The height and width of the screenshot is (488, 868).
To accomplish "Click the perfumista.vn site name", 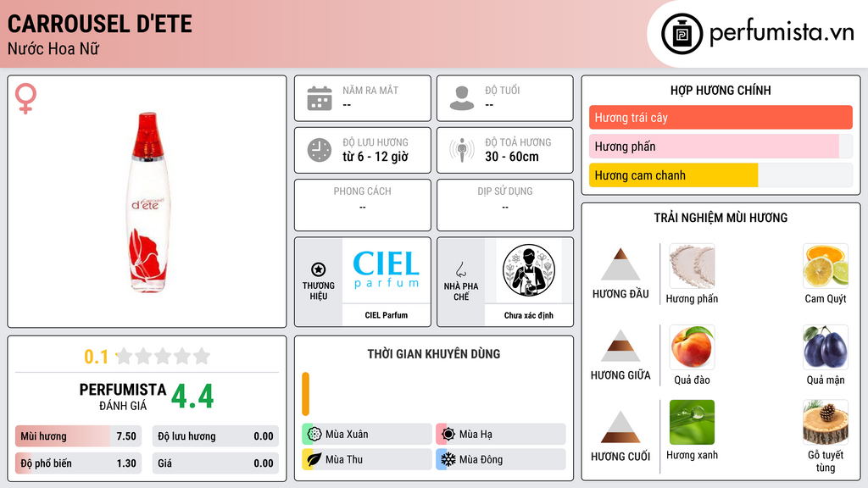I will 782,32.
